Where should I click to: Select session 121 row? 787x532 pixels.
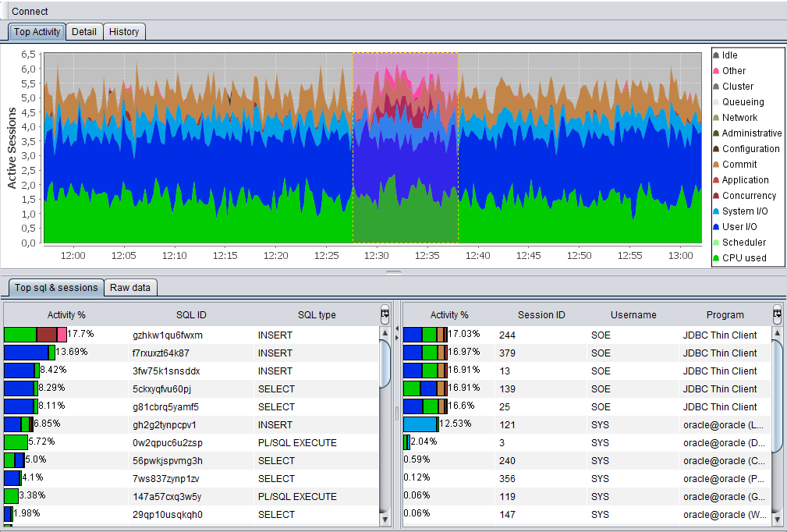[x=507, y=425]
